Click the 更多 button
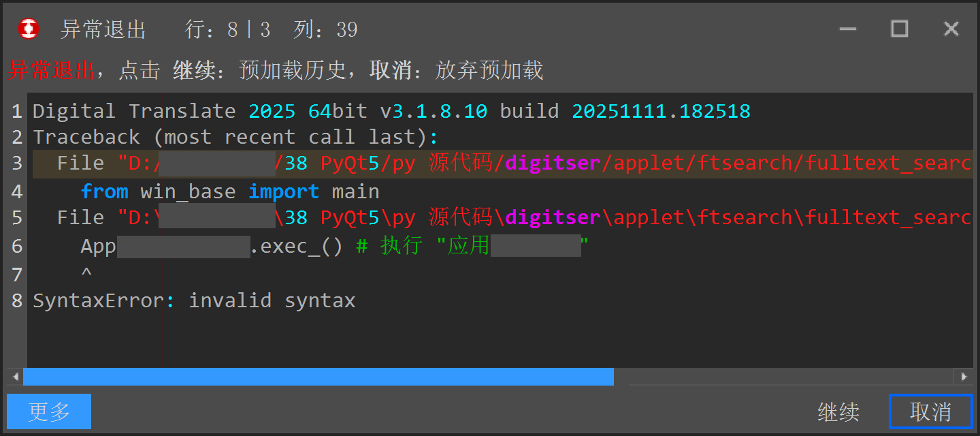Viewport: 980px width, 436px height. pyautogui.click(x=49, y=411)
